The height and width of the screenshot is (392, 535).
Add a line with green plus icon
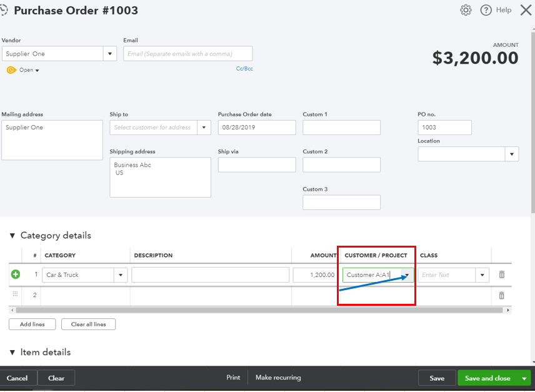tap(16, 274)
